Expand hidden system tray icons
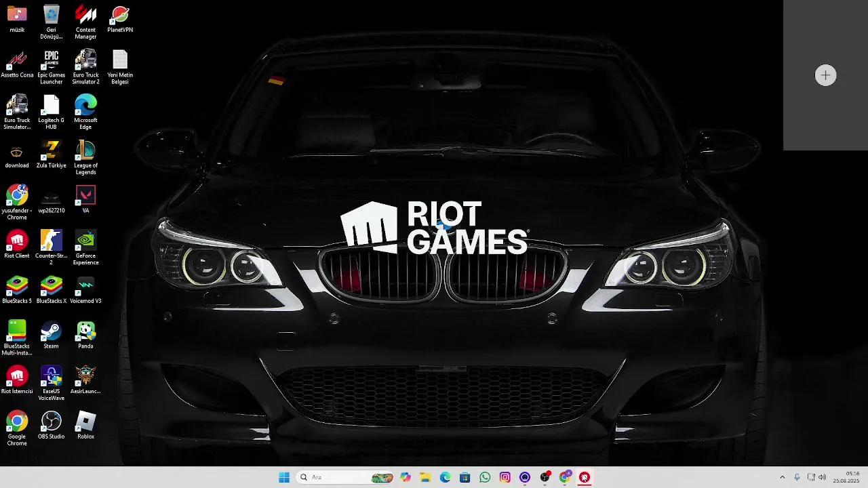This screenshot has width=868, height=488. (782, 477)
